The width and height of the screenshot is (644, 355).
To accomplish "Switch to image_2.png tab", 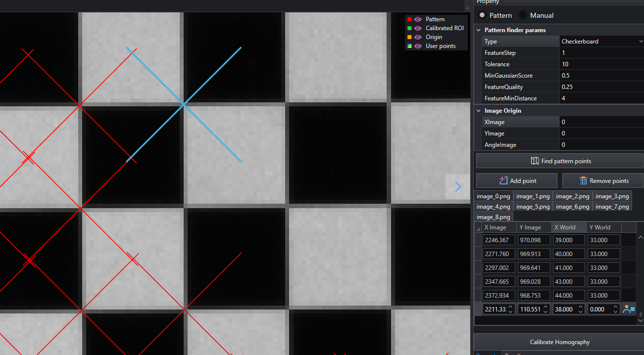I will pos(572,196).
